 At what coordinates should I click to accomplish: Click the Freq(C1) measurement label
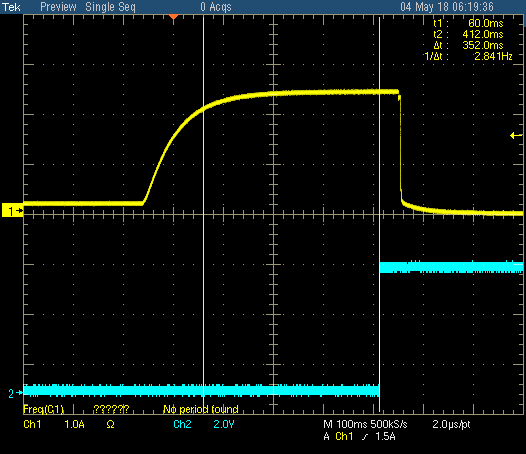pyautogui.click(x=43, y=409)
